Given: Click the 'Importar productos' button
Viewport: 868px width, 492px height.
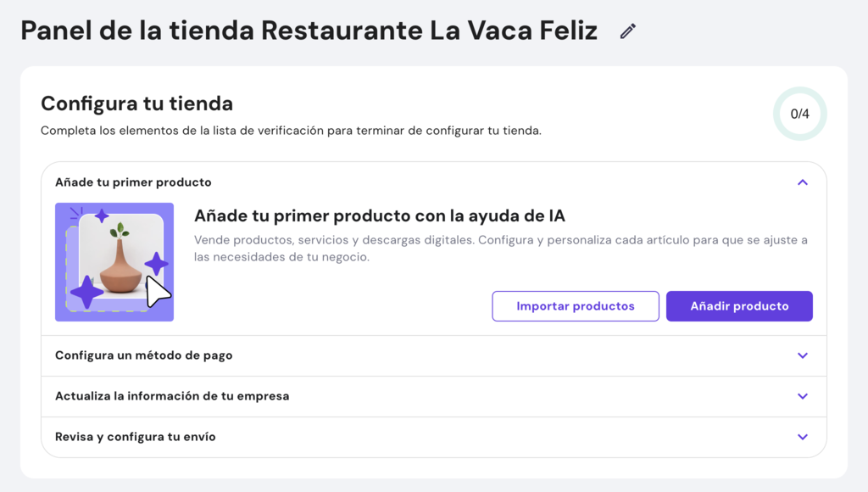Looking at the screenshot, I should 576,305.
